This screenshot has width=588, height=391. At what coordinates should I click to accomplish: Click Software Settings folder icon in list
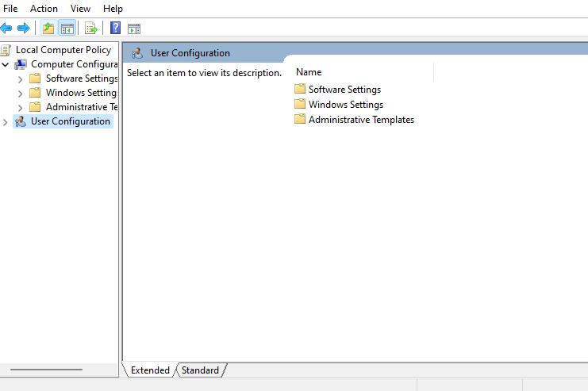(300, 89)
